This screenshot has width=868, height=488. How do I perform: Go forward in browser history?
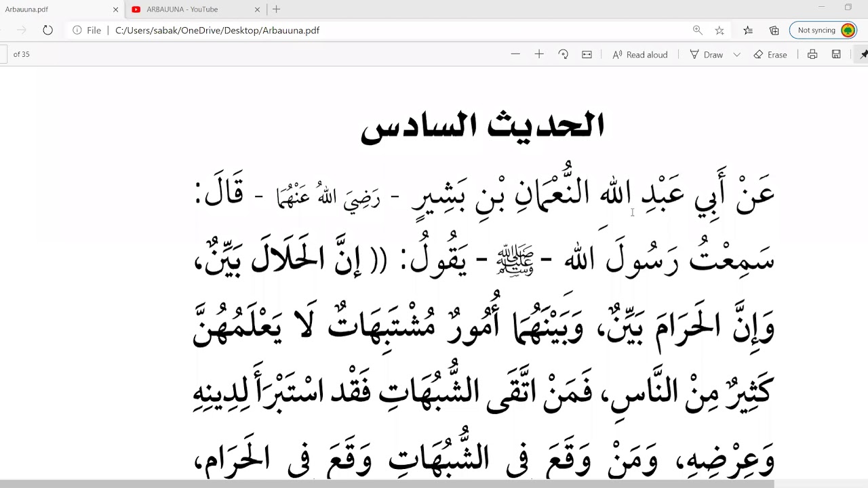22,30
